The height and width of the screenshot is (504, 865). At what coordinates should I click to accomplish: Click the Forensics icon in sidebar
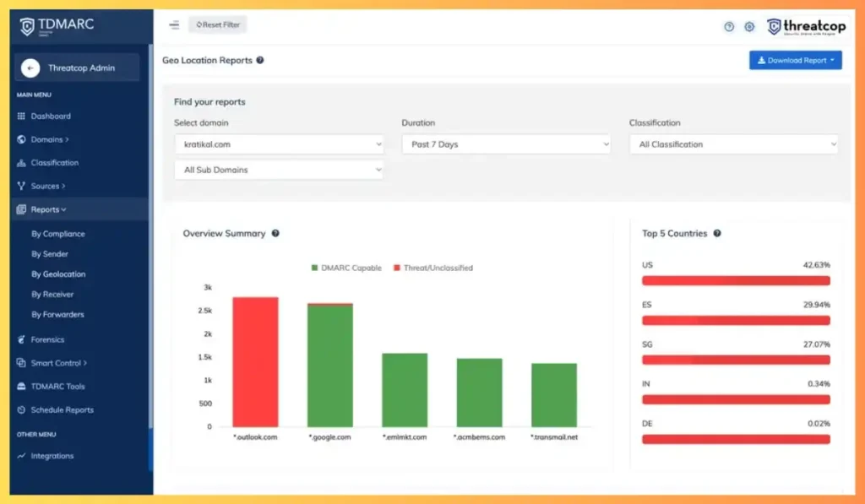point(21,339)
